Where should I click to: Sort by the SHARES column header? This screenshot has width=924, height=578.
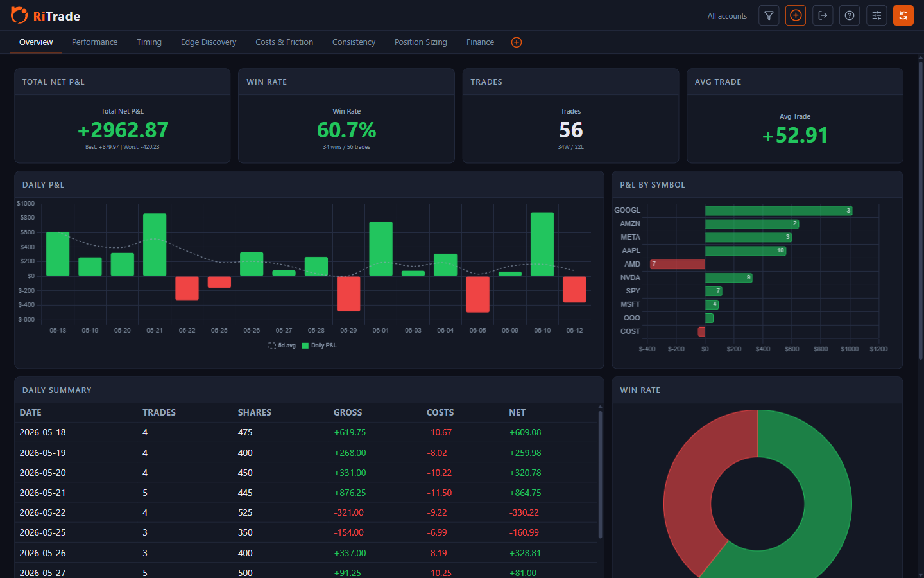(x=255, y=412)
